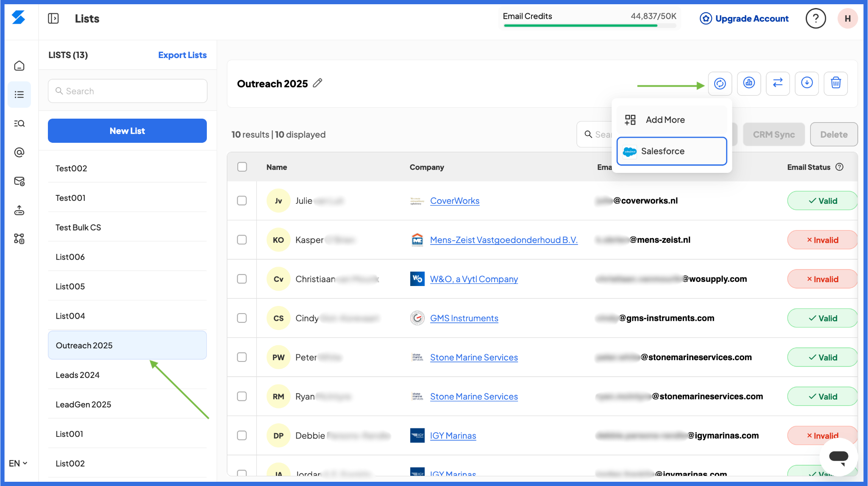The image size is (868, 486).
Task: Edit list name with pencil icon
Action: pyautogui.click(x=317, y=83)
